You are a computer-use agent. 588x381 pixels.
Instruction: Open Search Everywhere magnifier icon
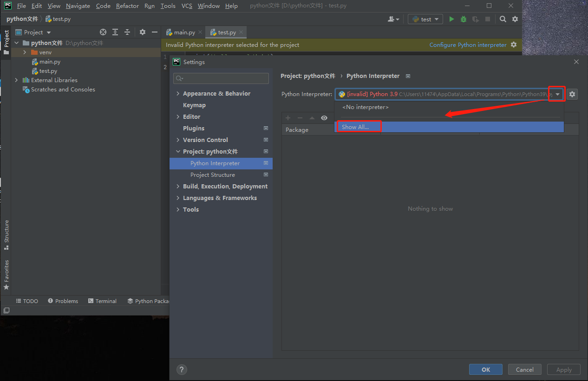click(503, 19)
